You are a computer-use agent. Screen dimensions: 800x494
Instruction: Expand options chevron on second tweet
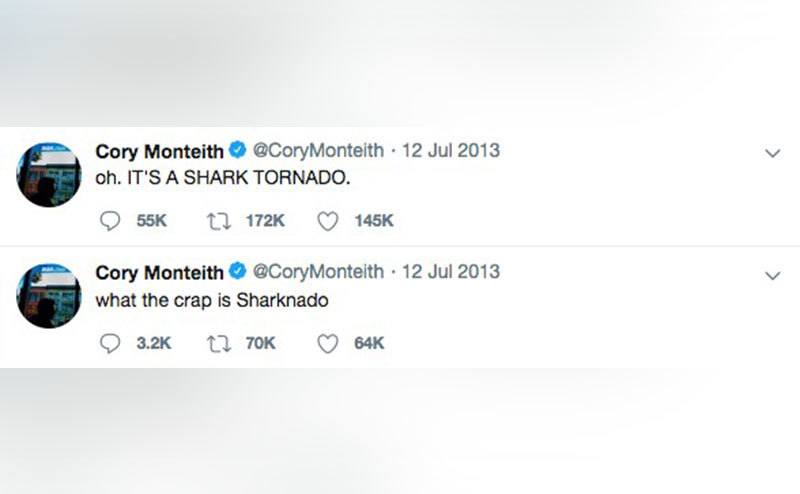(x=771, y=275)
